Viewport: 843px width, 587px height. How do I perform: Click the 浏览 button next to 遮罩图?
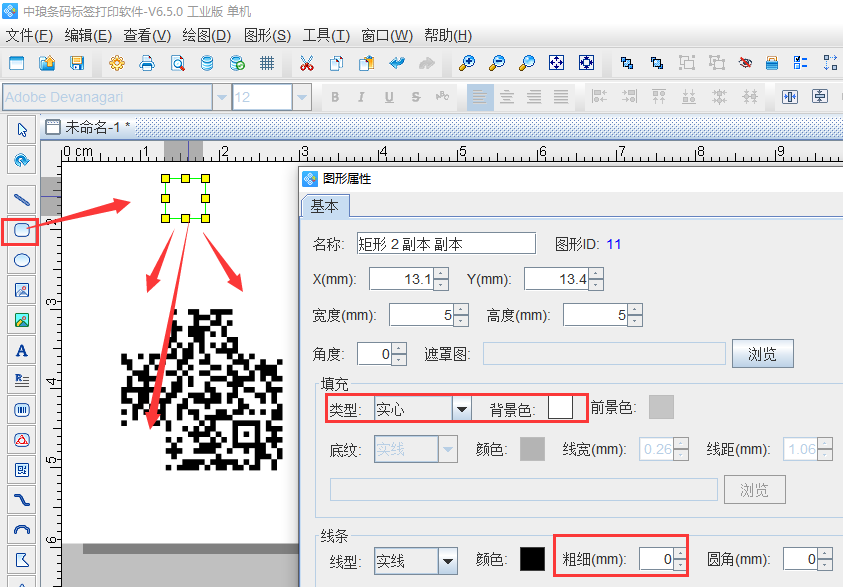coord(762,353)
